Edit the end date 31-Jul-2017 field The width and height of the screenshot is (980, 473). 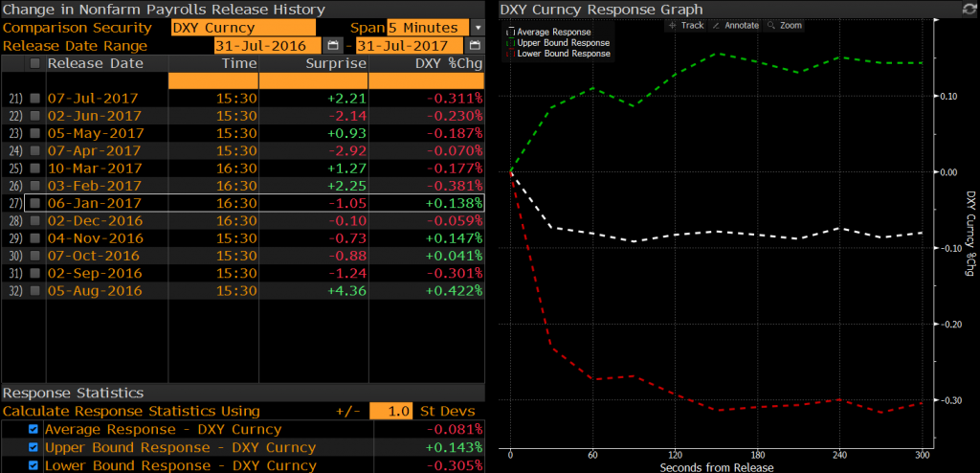pos(410,46)
